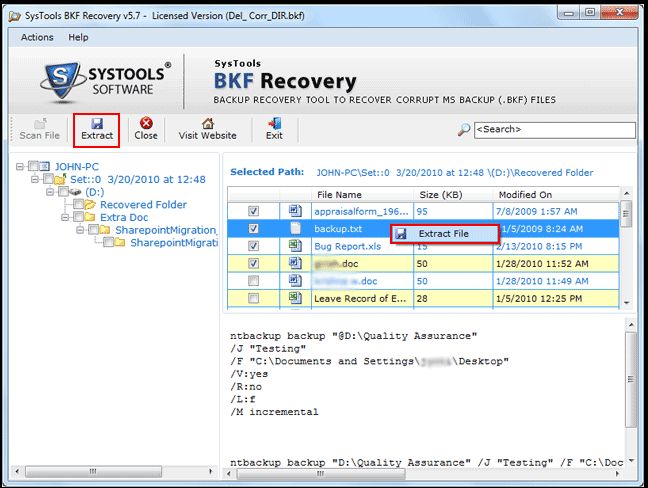Click tree pane horizontal scrollbar thumb
This screenshot has width=648, height=488.
(93, 471)
